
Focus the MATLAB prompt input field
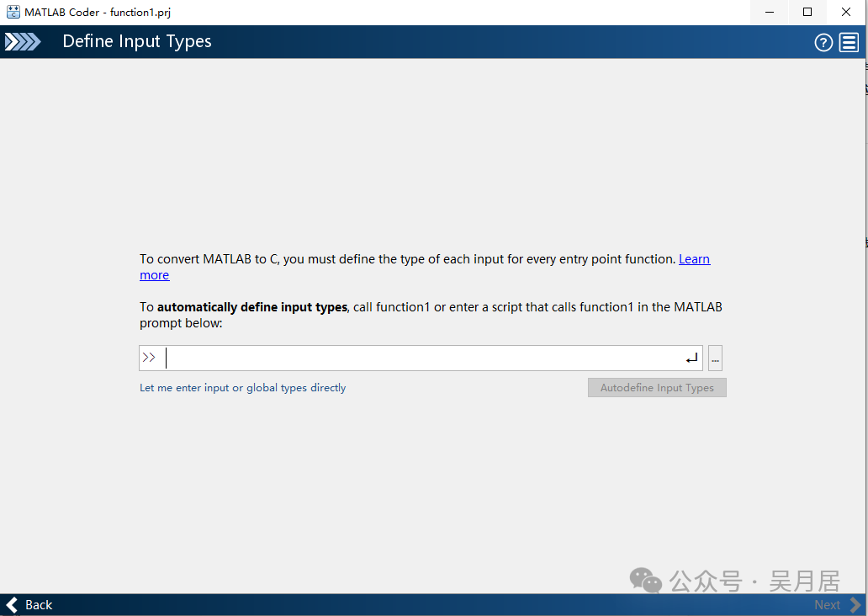421,358
